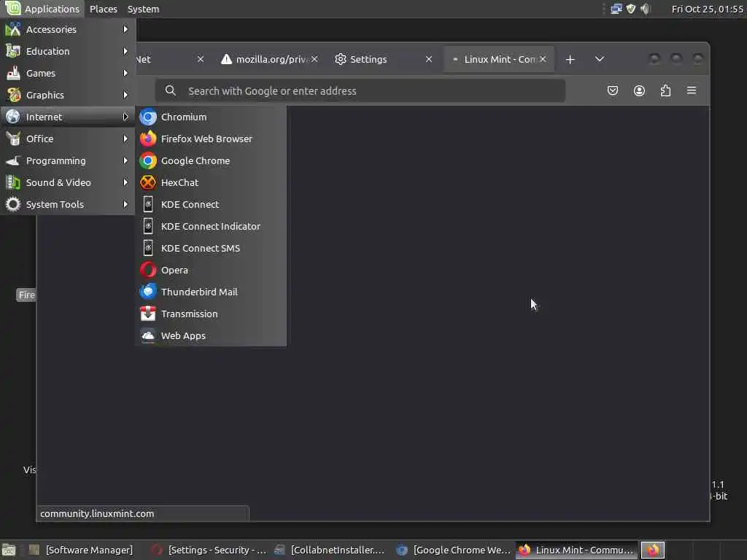Screen dimensions: 747x560
Task: Click the Linux Mint logo menu icon
Action: tap(13, 9)
